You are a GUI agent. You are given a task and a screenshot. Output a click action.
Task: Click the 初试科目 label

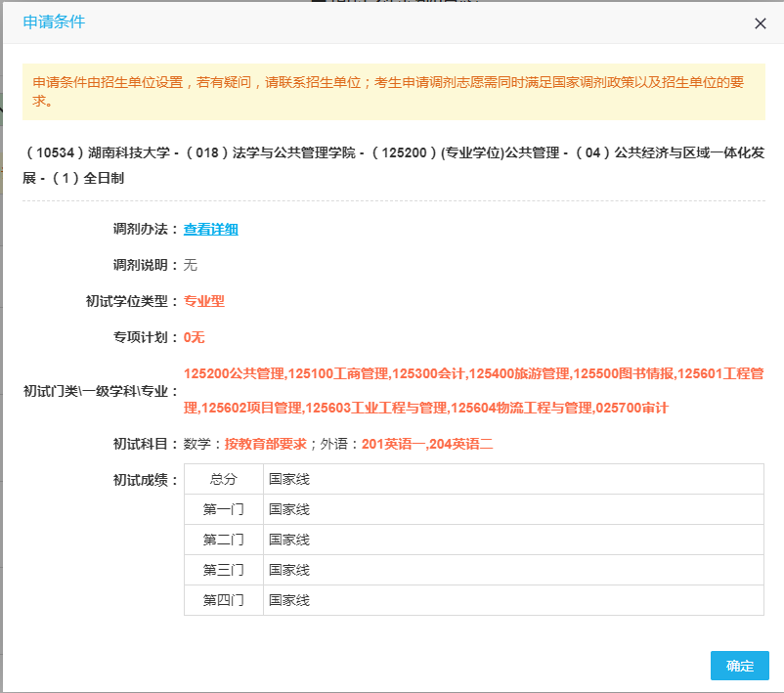(x=146, y=444)
